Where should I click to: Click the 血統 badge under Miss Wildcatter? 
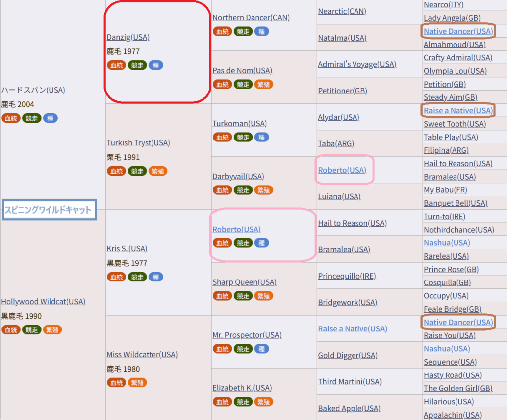116,383
